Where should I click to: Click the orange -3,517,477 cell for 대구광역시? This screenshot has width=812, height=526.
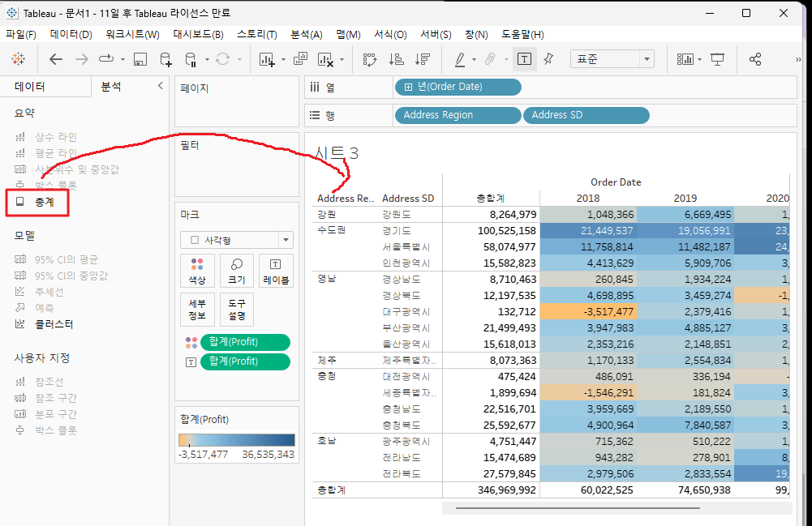pyautogui.click(x=588, y=312)
